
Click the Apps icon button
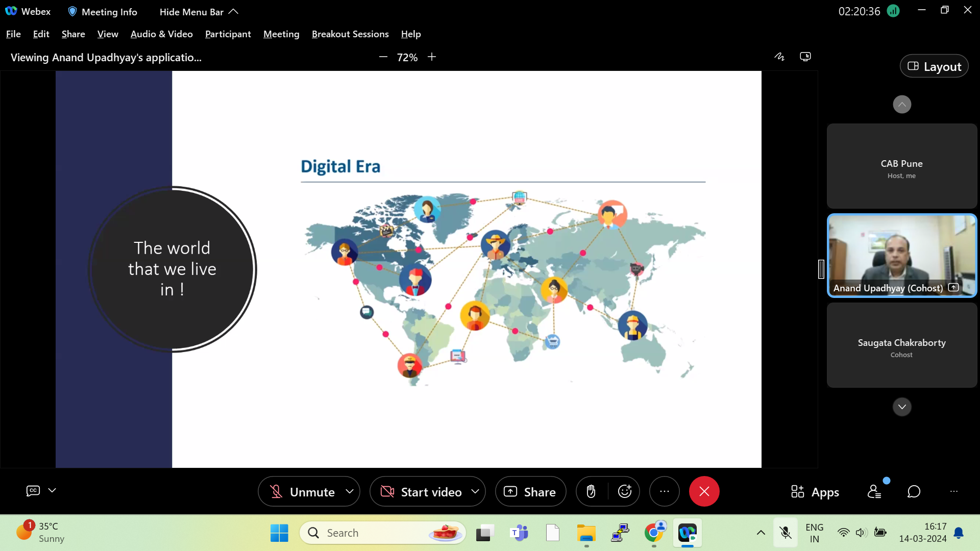815,492
